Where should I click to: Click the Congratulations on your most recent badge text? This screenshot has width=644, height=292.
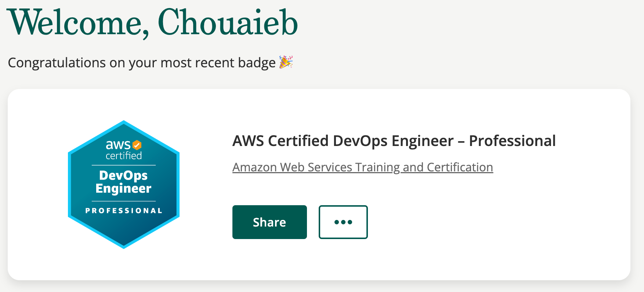[142, 63]
